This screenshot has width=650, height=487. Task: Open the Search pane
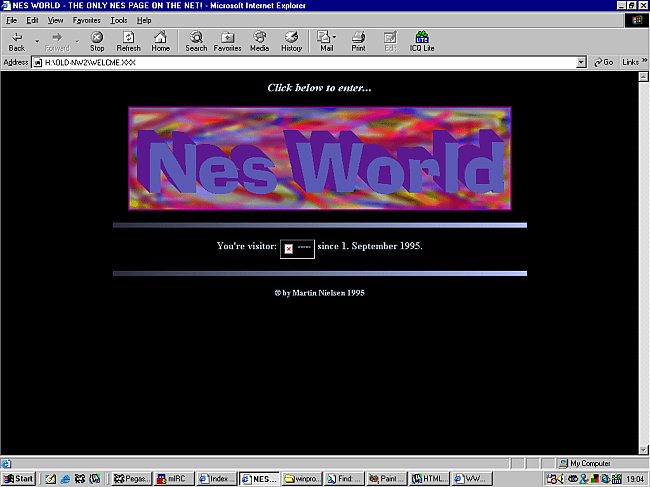196,41
